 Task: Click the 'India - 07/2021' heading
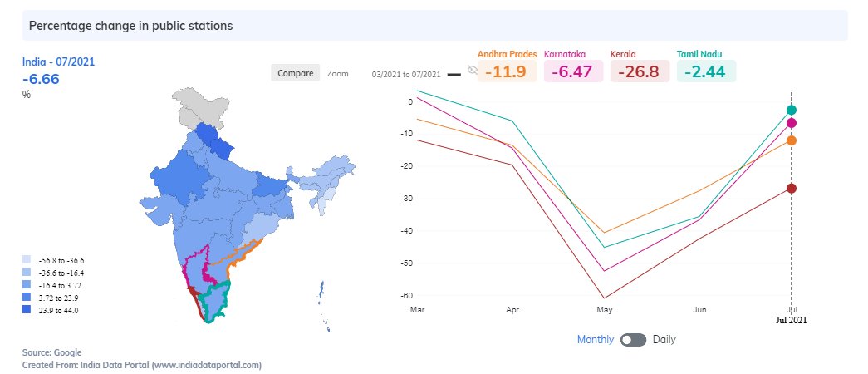pos(58,62)
